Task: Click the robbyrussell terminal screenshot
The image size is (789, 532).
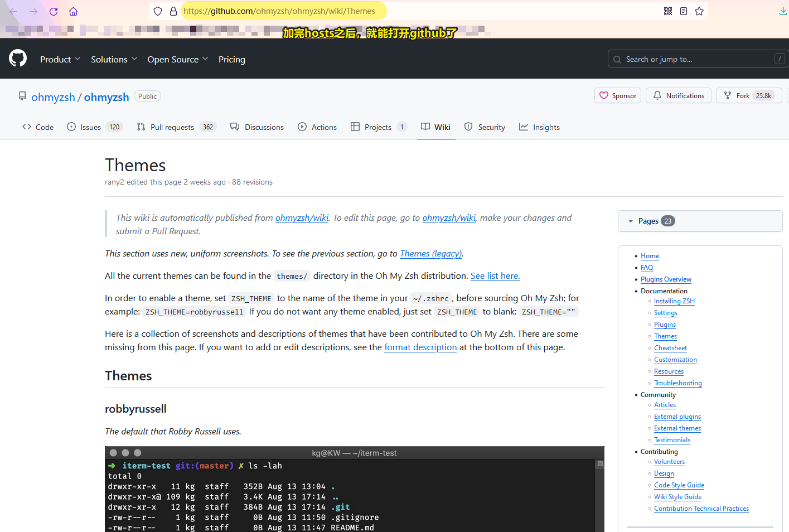Action: (355, 489)
